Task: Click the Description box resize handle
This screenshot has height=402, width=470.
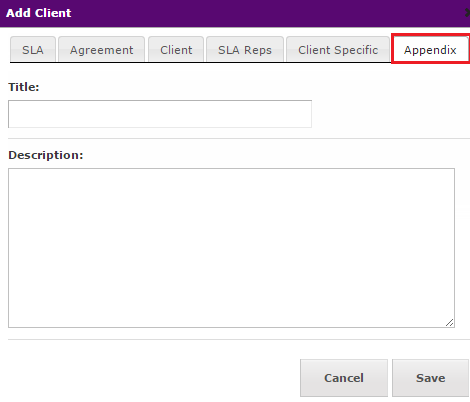Action: 449,322
